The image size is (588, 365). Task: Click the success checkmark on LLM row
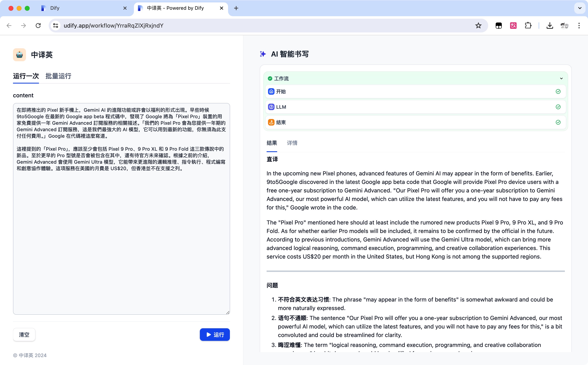tap(558, 107)
